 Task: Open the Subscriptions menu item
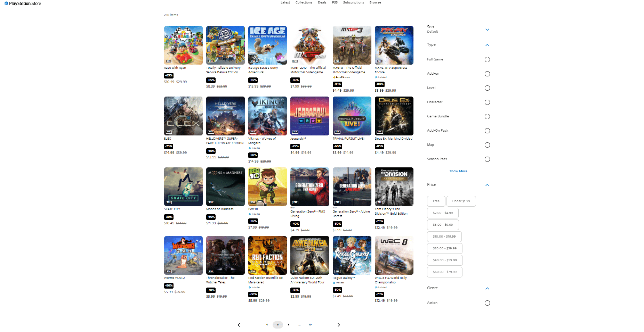[x=353, y=2]
